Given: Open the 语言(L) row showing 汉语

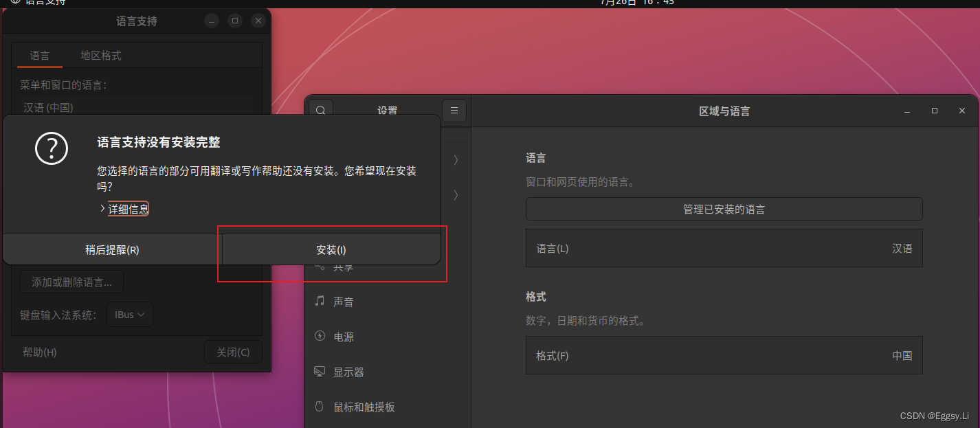Looking at the screenshot, I should pos(724,248).
